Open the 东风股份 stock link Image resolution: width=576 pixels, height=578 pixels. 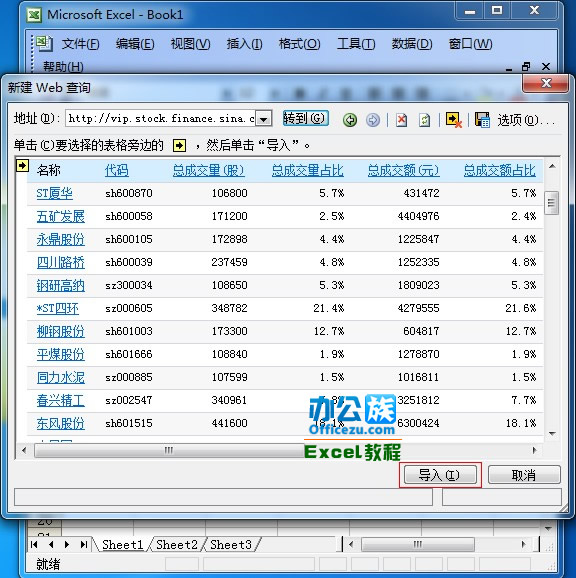[60, 424]
